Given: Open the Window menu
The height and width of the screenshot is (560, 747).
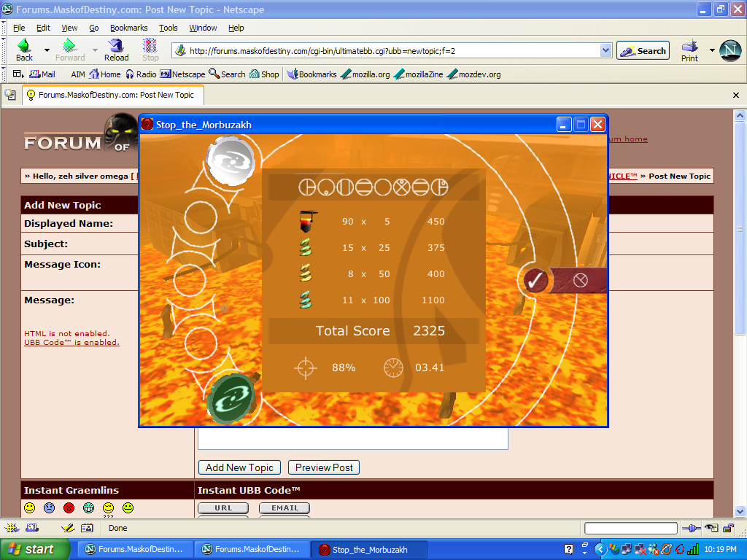Looking at the screenshot, I should pyautogui.click(x=203, y=28).
